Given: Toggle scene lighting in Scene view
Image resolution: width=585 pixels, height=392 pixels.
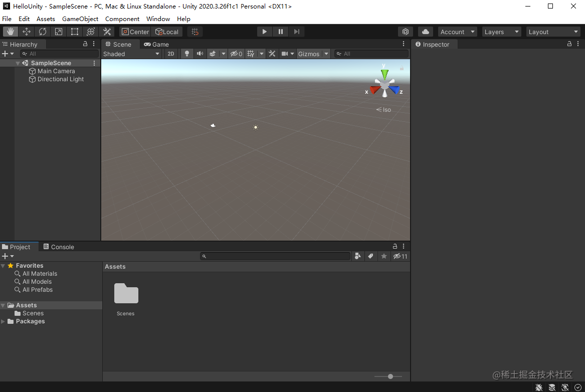Looking at the screenshot, I should click(x=186, y=54).
